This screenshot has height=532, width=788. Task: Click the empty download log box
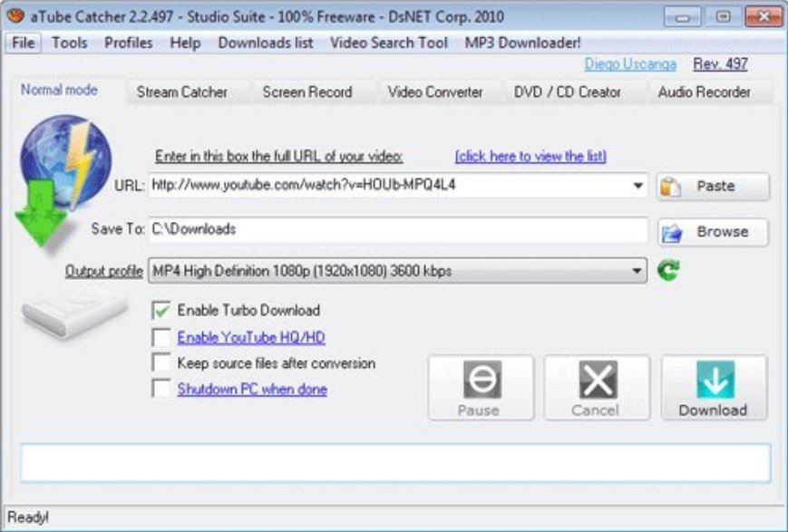point(395,463)
